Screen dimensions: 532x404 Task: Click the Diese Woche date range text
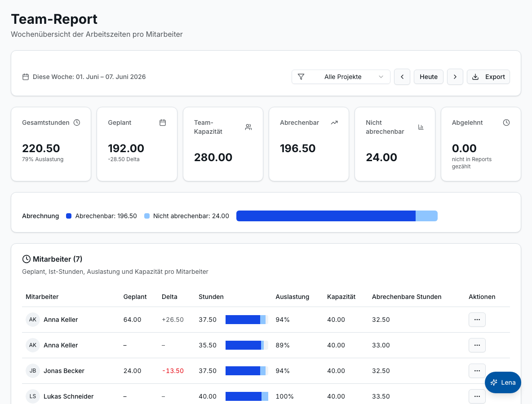click(89, 77)
